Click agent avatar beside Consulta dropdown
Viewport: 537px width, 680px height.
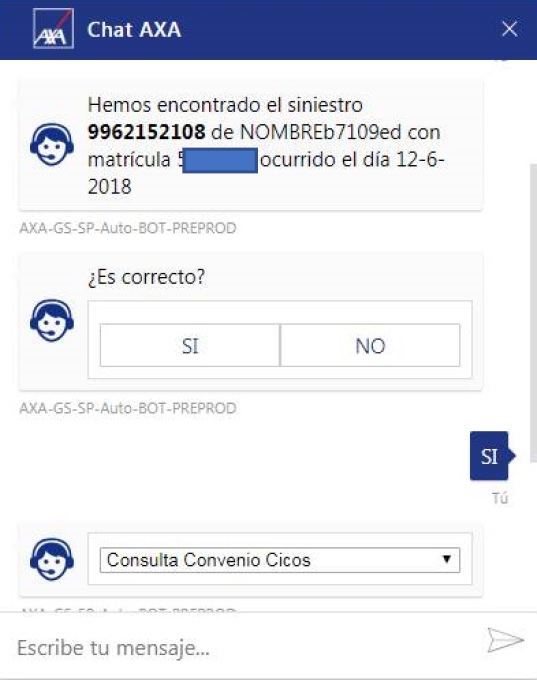(52, 559)
